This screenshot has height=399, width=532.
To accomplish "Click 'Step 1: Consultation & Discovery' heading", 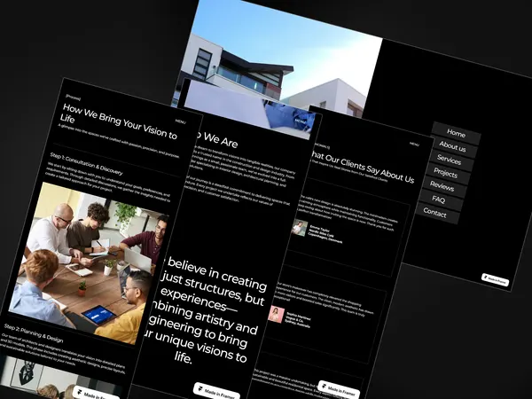I will [x=86, y=164].
